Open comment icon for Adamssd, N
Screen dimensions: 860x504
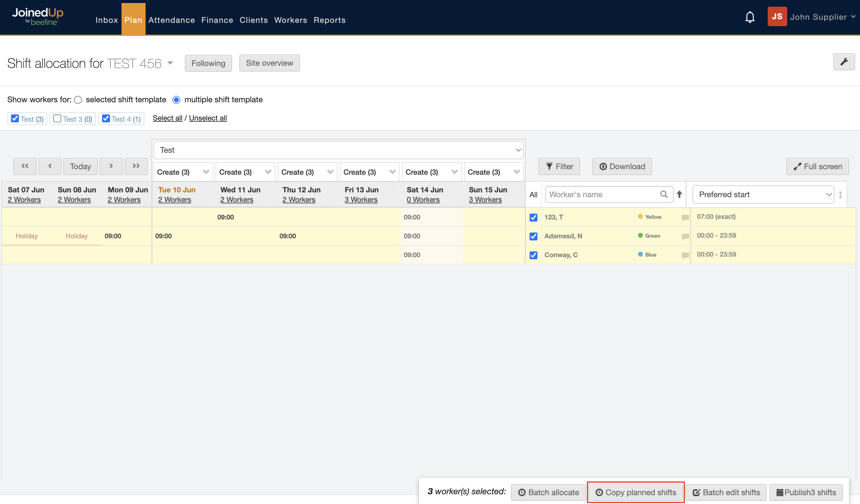pyautogui.click(x=685, y=236)
